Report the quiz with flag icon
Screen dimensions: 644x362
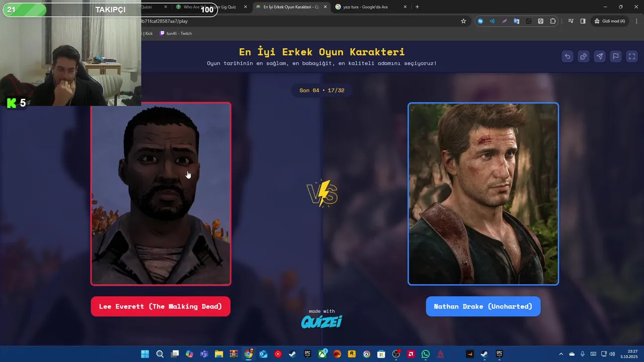point(616,56)
